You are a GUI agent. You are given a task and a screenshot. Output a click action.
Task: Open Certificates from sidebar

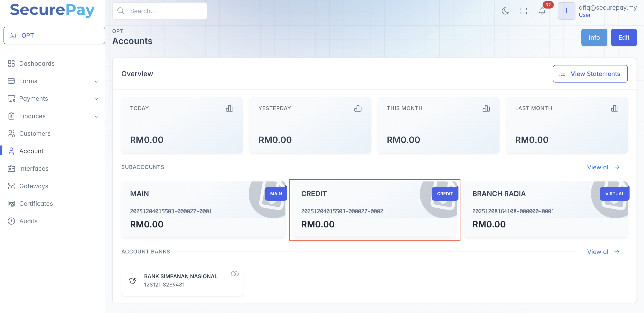(x=36, y=204)
